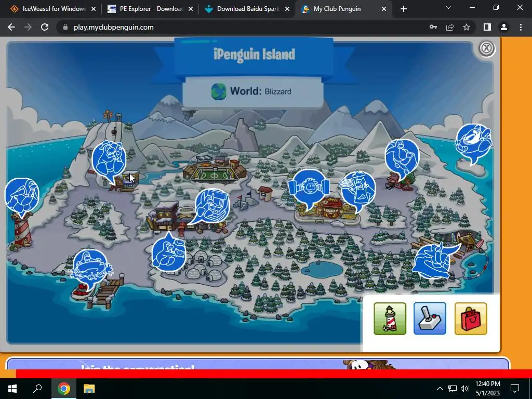This screenshot has width=532, height=399.
Task: Select the igloo home penguin bubble
Action: tap(169, 253)
